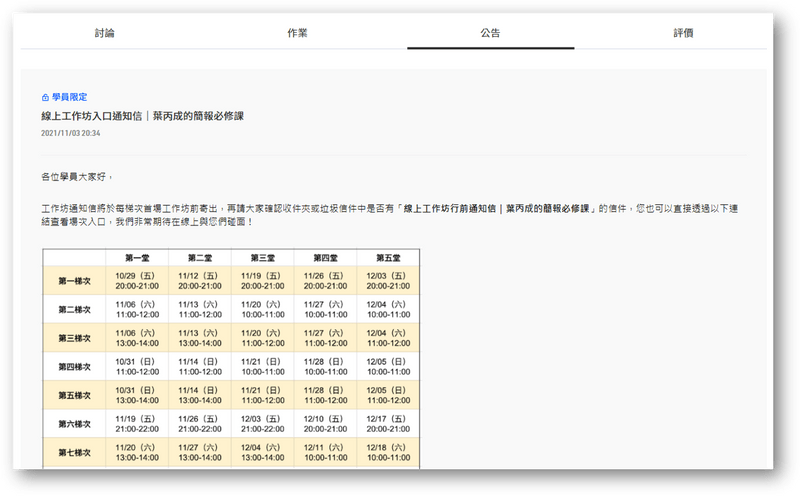Click the 12/17 (五) session cell
Screen dimensions: 800x496
click(388, 423)
